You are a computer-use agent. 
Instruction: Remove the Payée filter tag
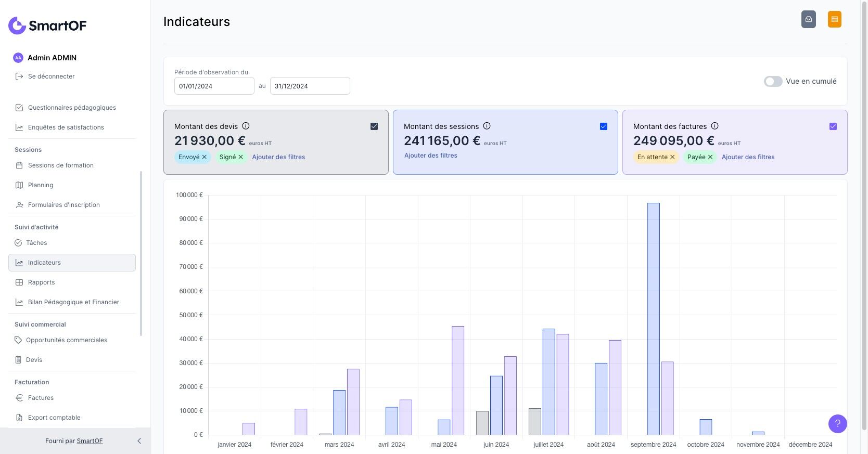[710, 157]
